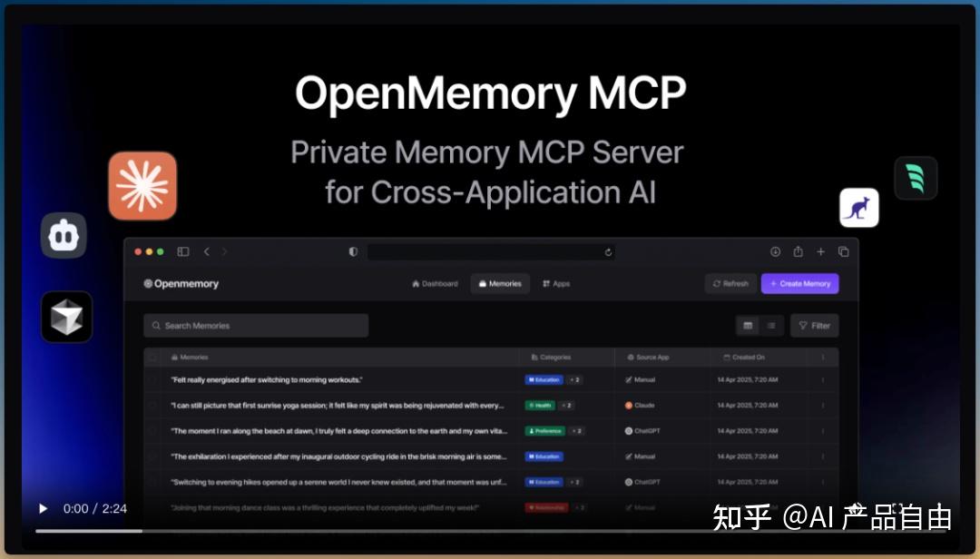The height and width of the screenshot is (559, 980).
Task: Expand +2 categories in evening hikes row
Action: [x=575, y=482]
